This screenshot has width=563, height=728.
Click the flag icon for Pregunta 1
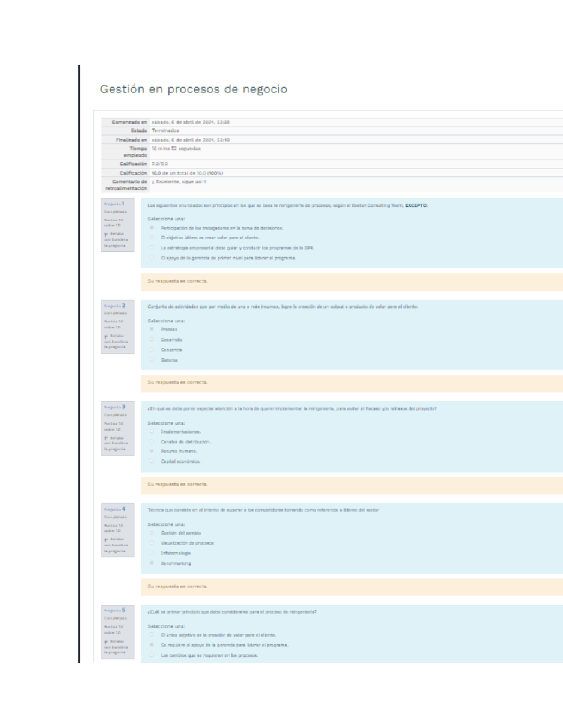(106, 234)
